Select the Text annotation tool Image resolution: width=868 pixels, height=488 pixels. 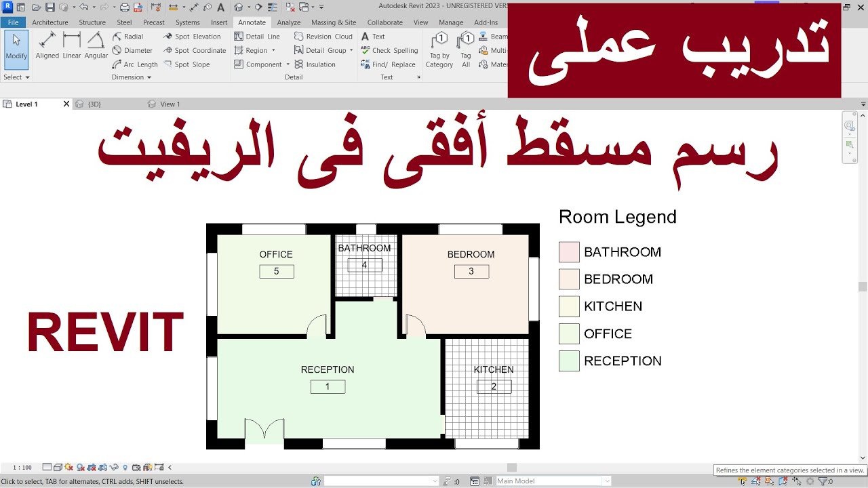pyautogui.click(x=373, y=37)
